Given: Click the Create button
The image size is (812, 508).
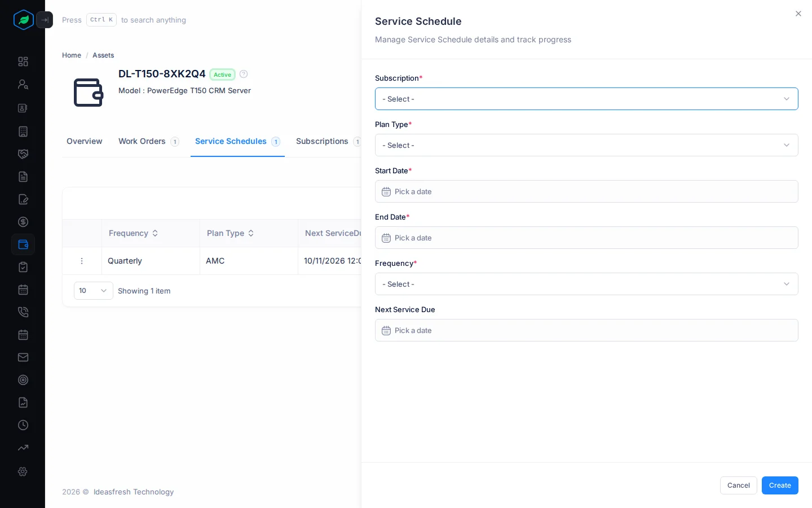Looking at the screenshot, I should pos(780,485).
